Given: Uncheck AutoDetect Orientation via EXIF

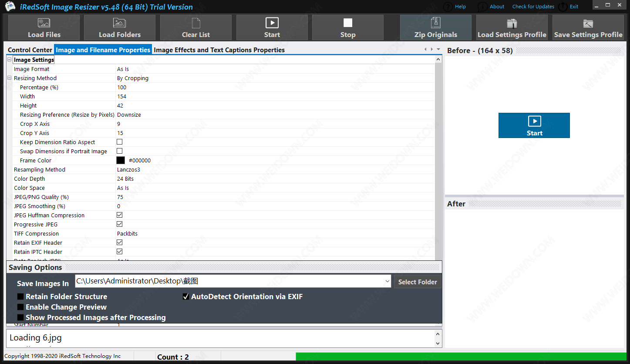Looking at the screenshot, I should tap(186, 297).
